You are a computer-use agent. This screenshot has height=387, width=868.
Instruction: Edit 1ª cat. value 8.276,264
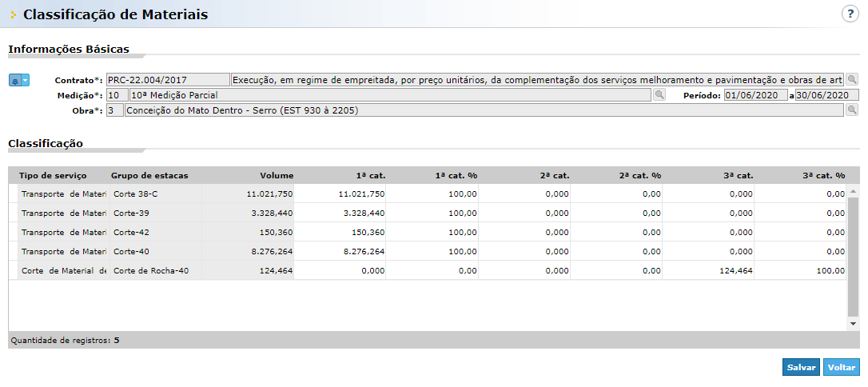point(340,251)
